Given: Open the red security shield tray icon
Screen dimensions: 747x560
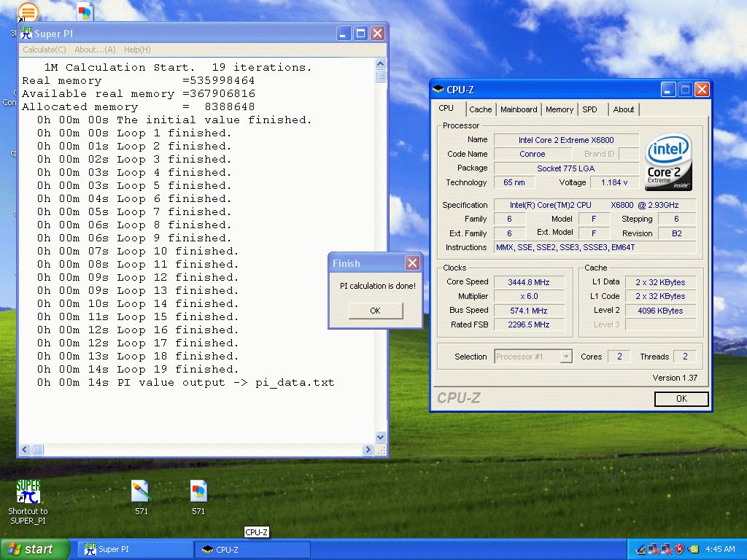Looking at the screenshot, I should point(679,549).
